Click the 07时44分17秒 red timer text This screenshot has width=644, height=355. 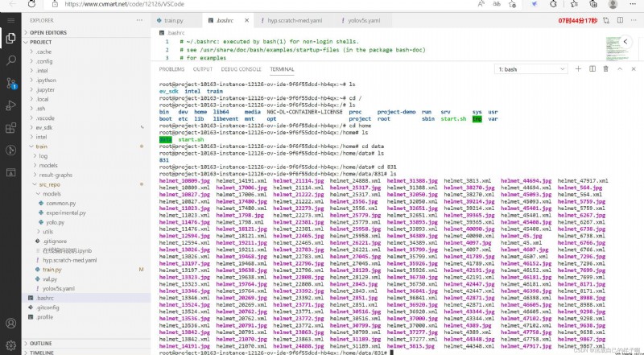pyautogui.click(x=577, y=21)
